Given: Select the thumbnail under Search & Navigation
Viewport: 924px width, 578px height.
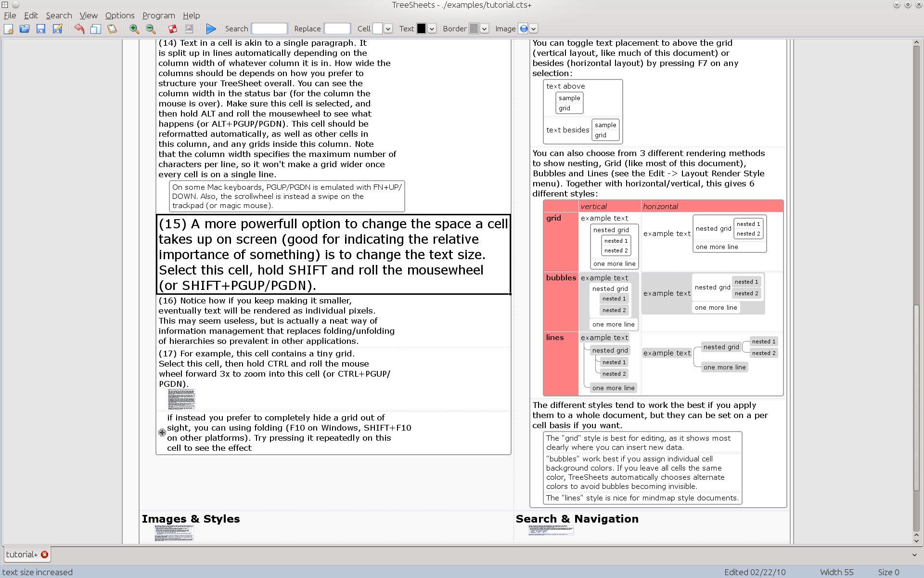Looking at the screenshot, I should [551, 530].
